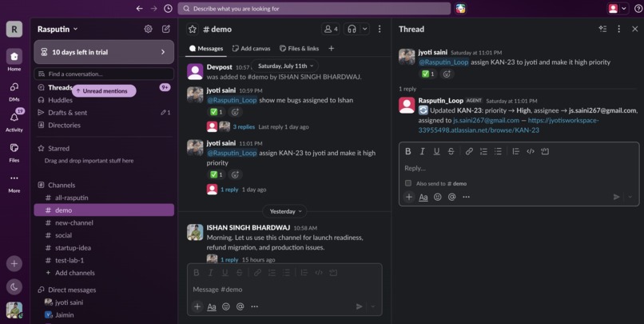Image resolution: width=644 pixels, height=324 pixels.
Task: Open '1 reply' under ISHAN's message
Action: coord(229,260)
